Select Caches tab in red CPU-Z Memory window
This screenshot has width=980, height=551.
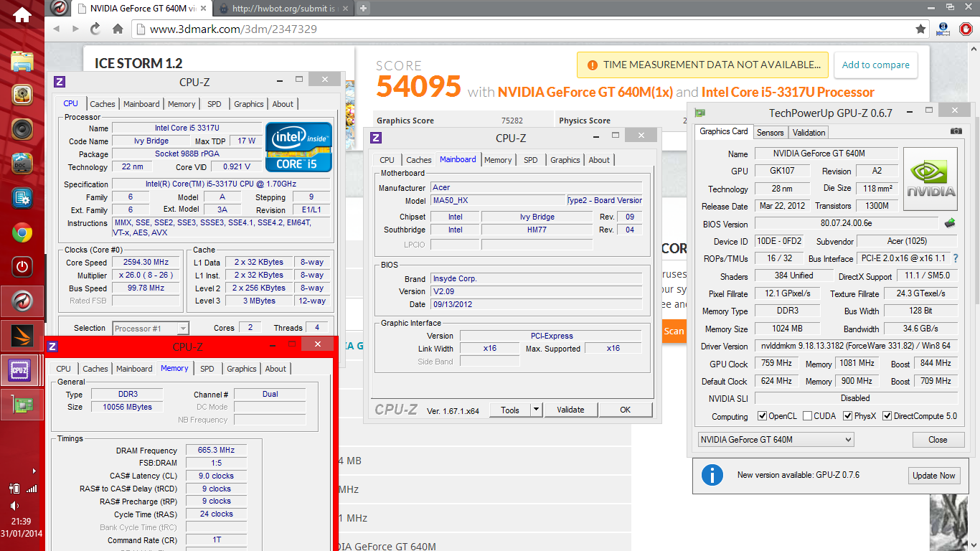(x=95, y=369)
